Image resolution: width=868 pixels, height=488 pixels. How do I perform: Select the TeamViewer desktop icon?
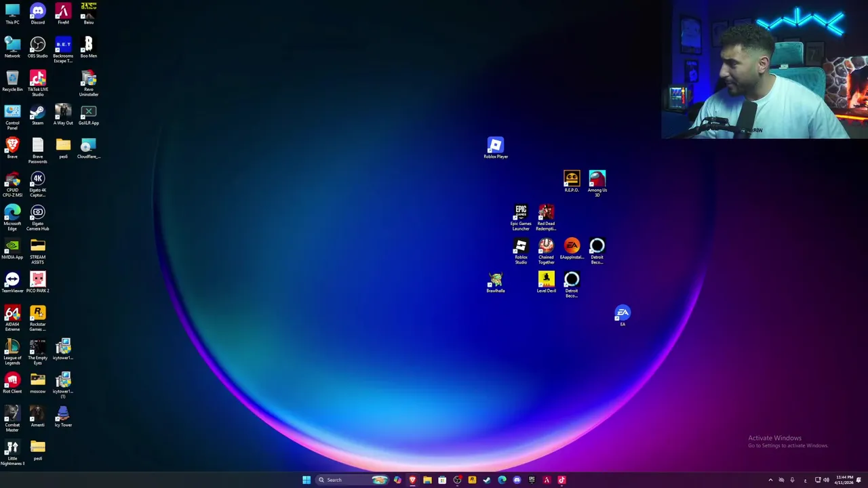click(12, 283)
